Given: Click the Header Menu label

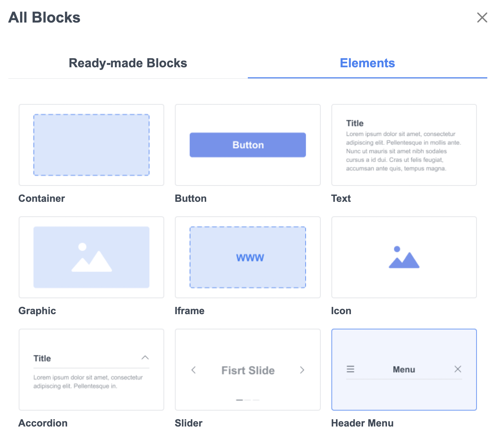Looking at the screenshot, I should (x=362, y=423).
